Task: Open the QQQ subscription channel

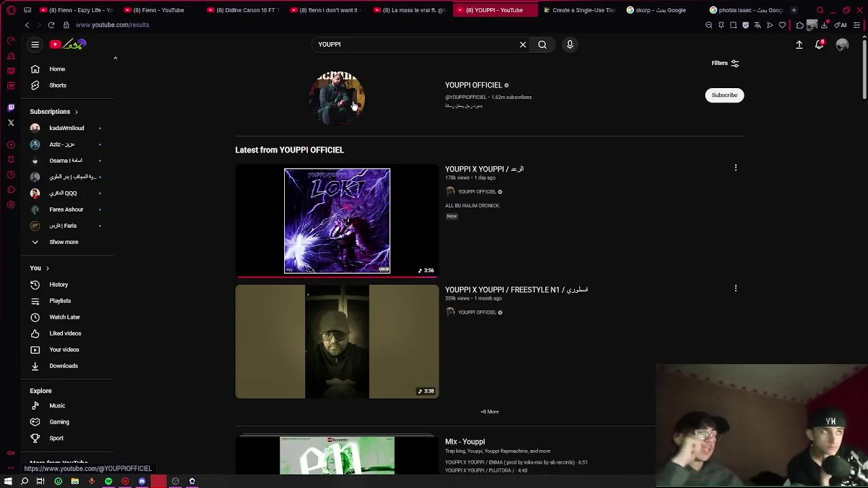Action: click(x=67, y=193)
